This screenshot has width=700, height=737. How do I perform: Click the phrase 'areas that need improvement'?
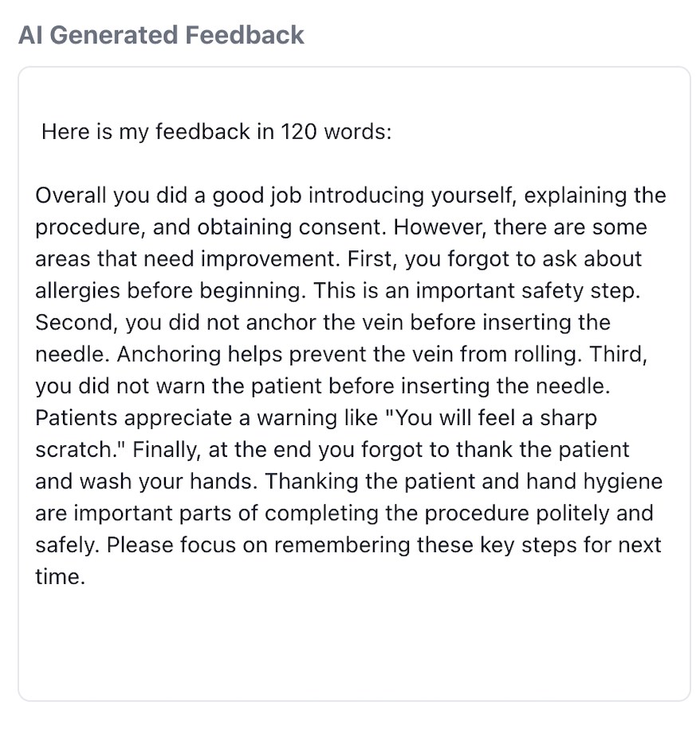coord(187,259)
